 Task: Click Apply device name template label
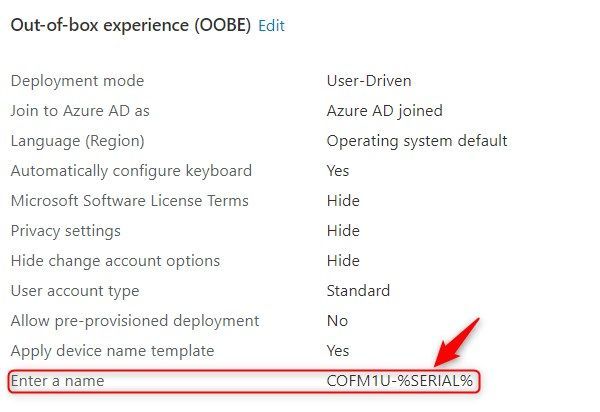pos(112,351)
